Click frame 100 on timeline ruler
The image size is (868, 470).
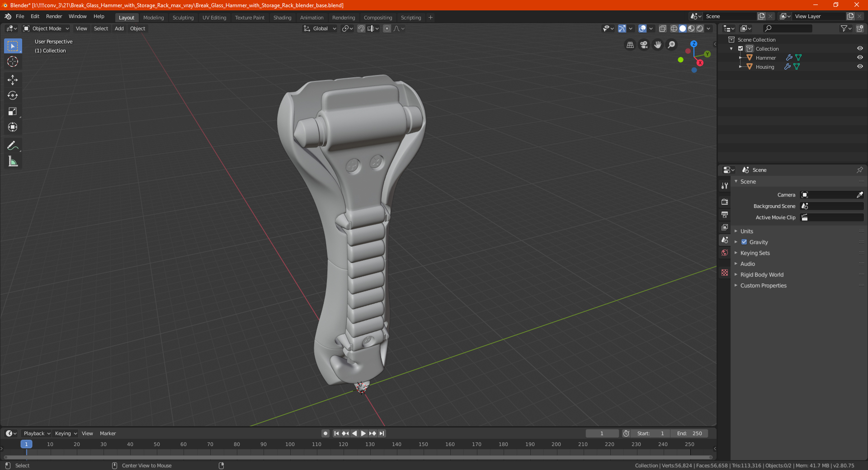click(290, 444)
